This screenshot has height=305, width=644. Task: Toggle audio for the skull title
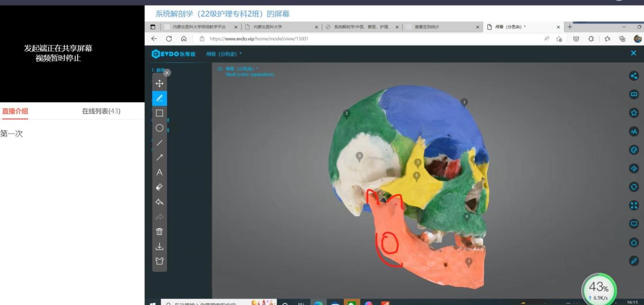220,69
